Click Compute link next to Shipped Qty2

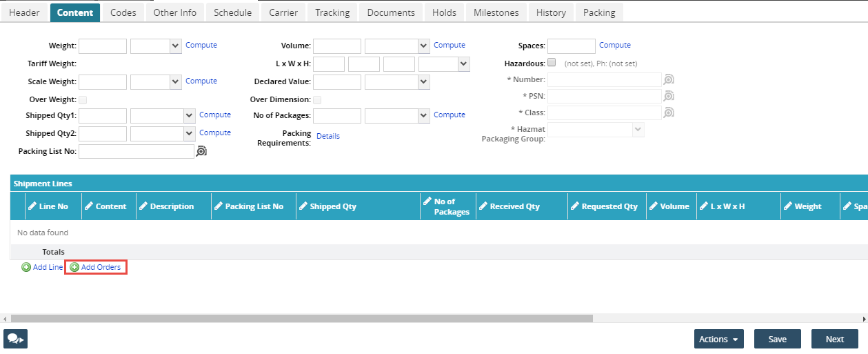215,133
